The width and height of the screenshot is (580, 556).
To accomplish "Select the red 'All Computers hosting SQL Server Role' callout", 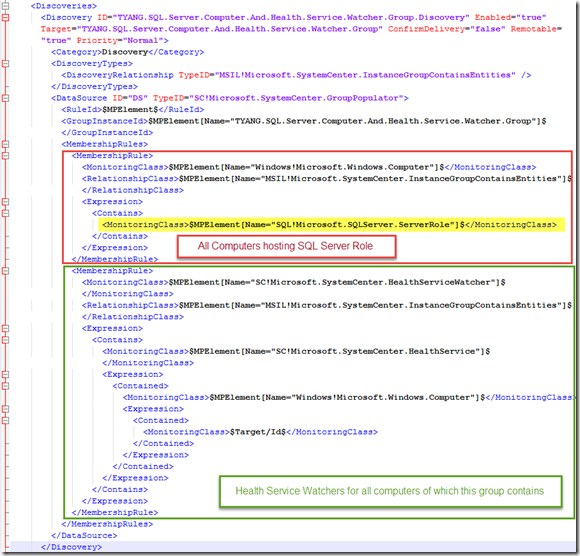I will pyautogui.click(x=286, y=246).
